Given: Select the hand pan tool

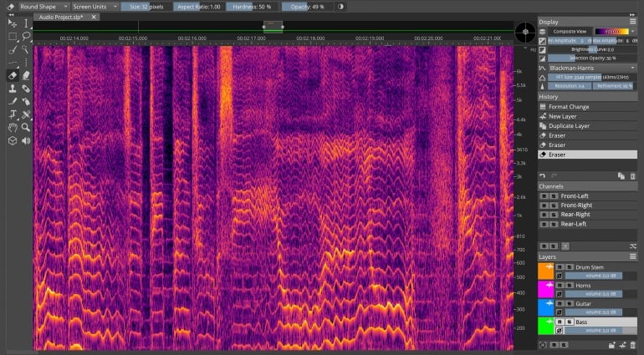Looking at the screenshot, I should 13,128.
